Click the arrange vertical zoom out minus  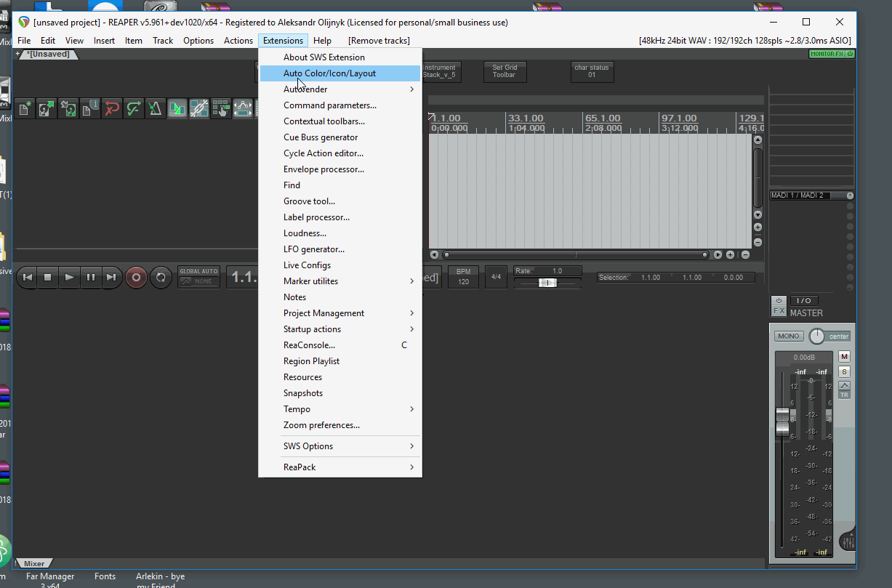(758, 243)
